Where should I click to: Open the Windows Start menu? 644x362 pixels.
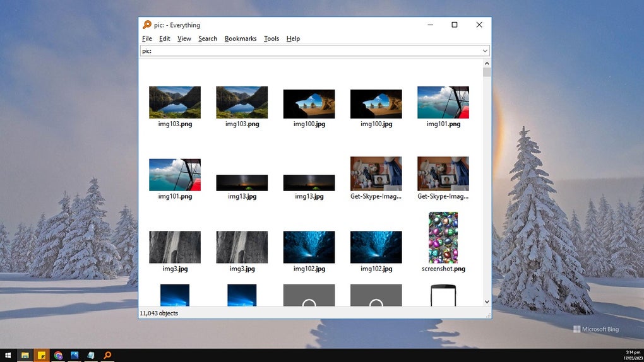point(8,356)
